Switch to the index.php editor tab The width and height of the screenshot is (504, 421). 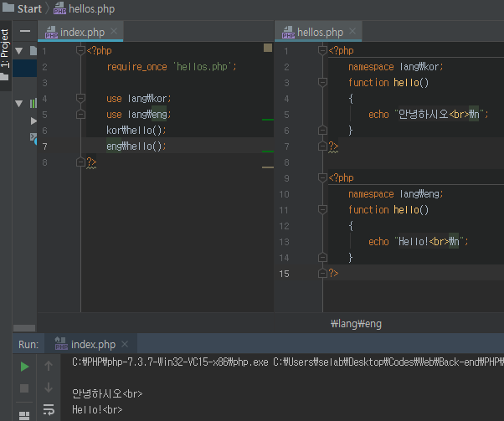(81, 32)
